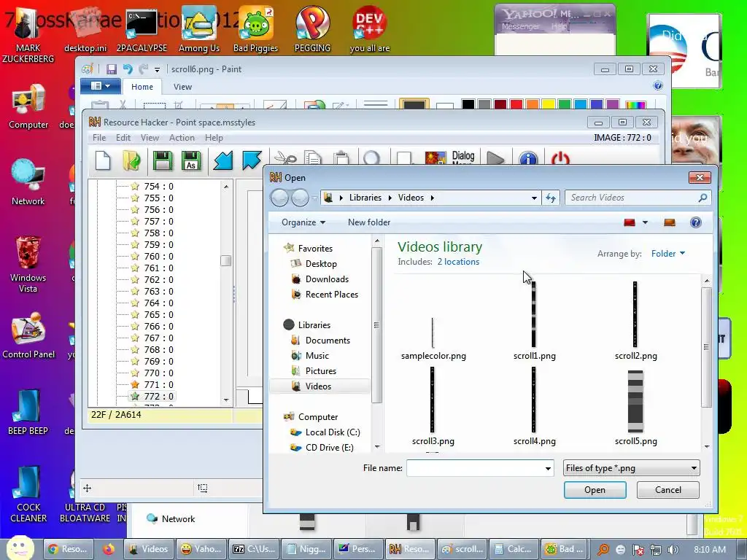Click the scissors Cut icon in Resource Hacker
This screenshot has height=560, width=747.
(286, 157)
